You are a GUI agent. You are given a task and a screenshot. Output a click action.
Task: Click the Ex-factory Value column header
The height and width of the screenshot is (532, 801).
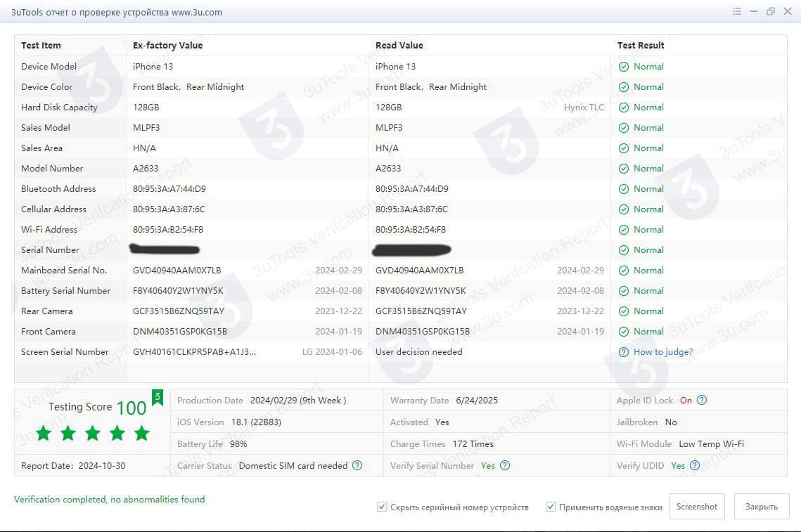(167, 46)
